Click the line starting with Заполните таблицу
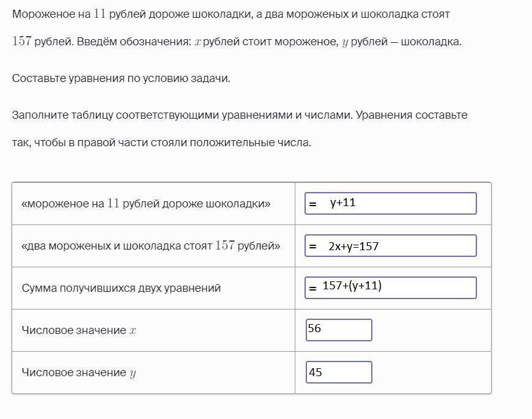 240,115
